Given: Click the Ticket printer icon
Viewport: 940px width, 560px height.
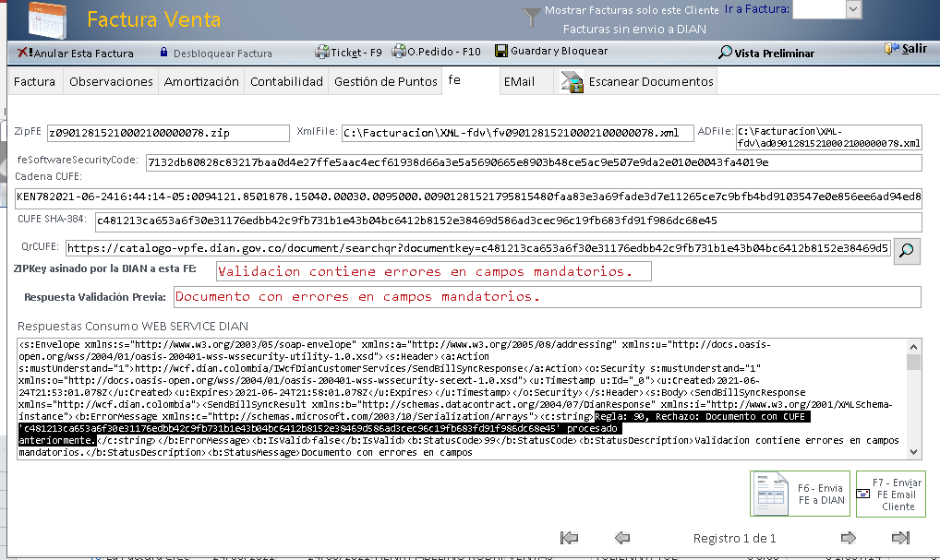Looking at the screenshot, I should tap(322, 52).
